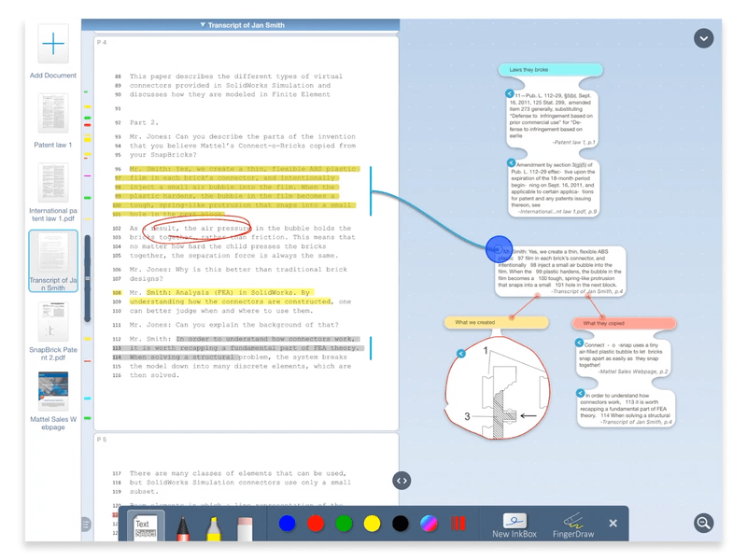The image size is (747, 560).
Task: Toggle the document/workspace split arrows button
Action: click(402, 481)
